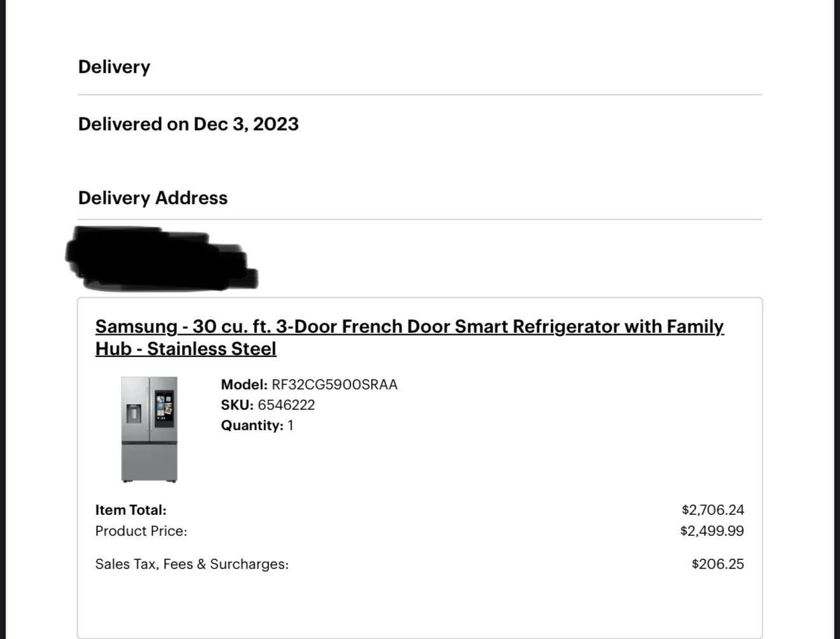Click the SKU label
This screenshot has width=840, height=639.
point(237,405)
